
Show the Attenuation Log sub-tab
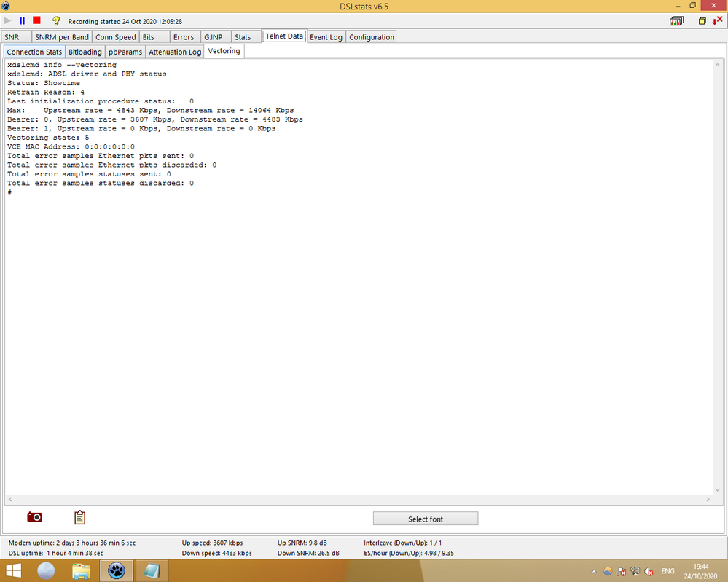pyautogui.click(x=175, y=52)
